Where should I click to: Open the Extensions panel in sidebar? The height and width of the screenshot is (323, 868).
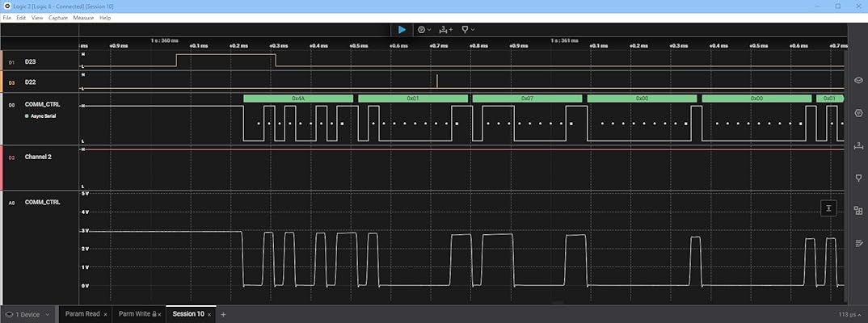coord(858,210)
